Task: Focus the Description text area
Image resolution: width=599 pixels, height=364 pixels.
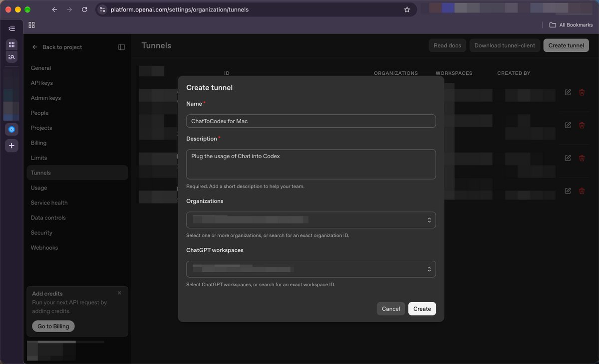Action: tap(311, 164)
